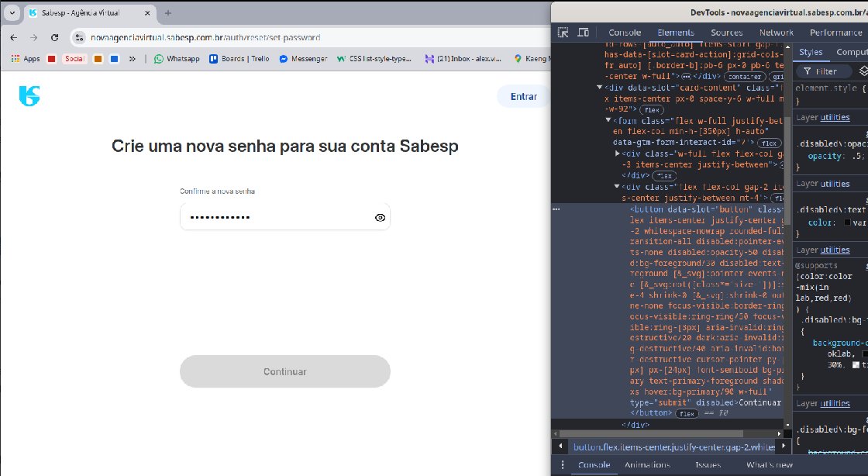The image size is (868, 476).
Task: Click the flex badge after w-92
Action: click(x=652, y=109)
